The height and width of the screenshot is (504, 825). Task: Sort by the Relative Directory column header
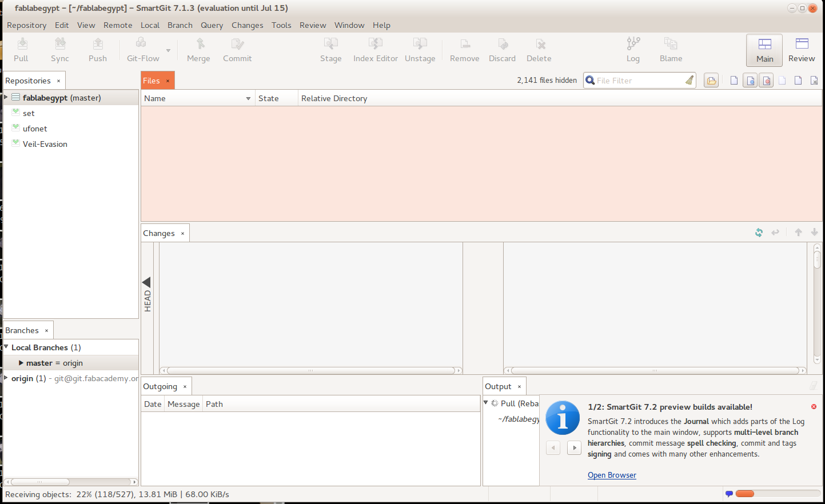click(560, 98)
